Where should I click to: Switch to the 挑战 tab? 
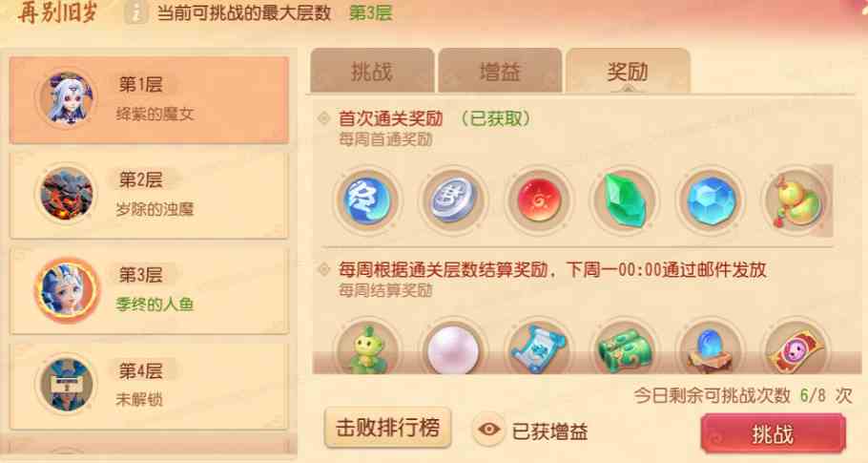tap(372, 71)
